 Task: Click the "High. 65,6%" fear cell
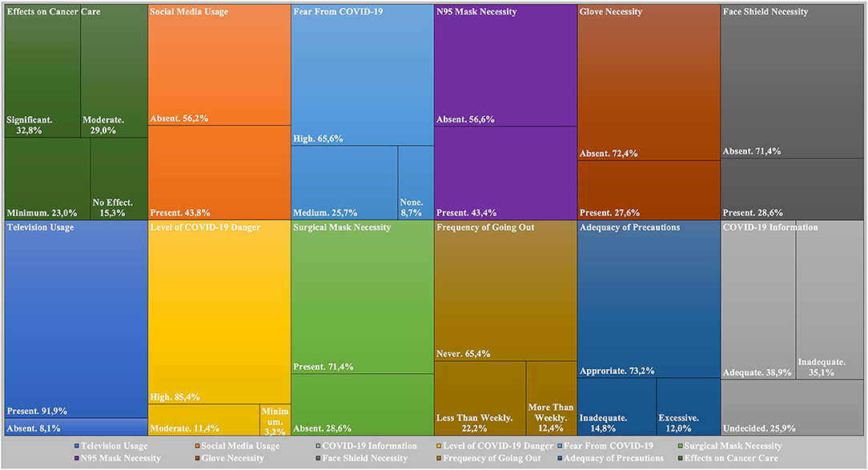[x=363, y=75]
